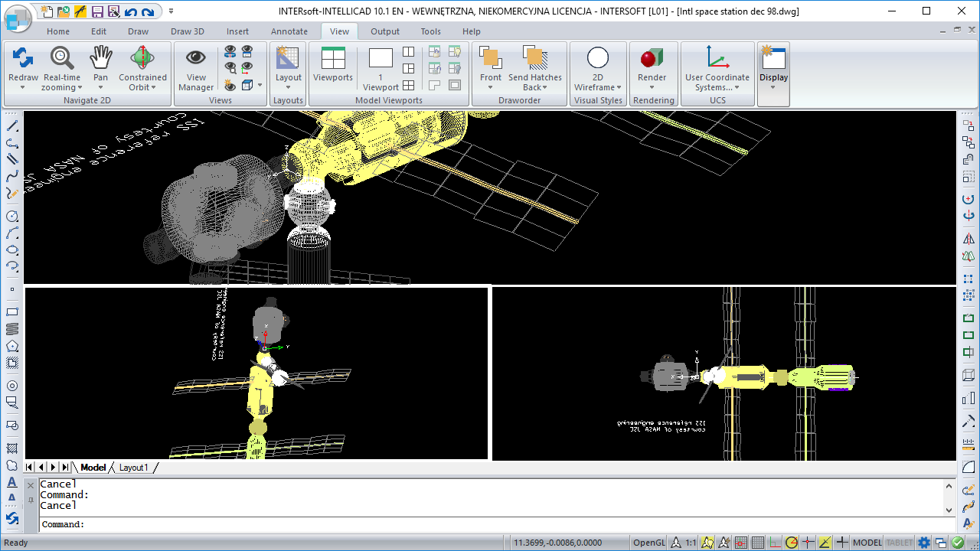Open the Annotate ribbon tab
Viewport: 980px width, 551px height.
289,31
